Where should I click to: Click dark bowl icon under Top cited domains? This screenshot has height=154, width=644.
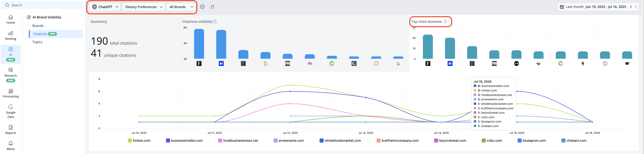pyautogui.click(x=627, y=63)
